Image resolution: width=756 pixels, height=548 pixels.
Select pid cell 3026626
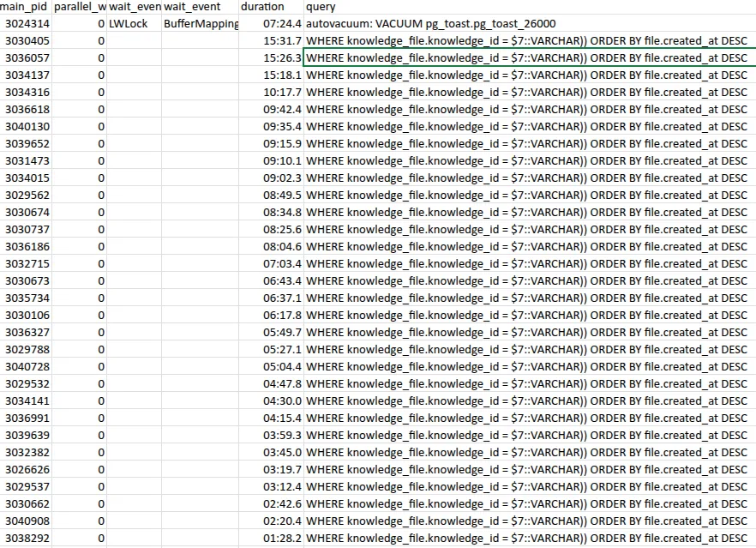coord(26,469)
